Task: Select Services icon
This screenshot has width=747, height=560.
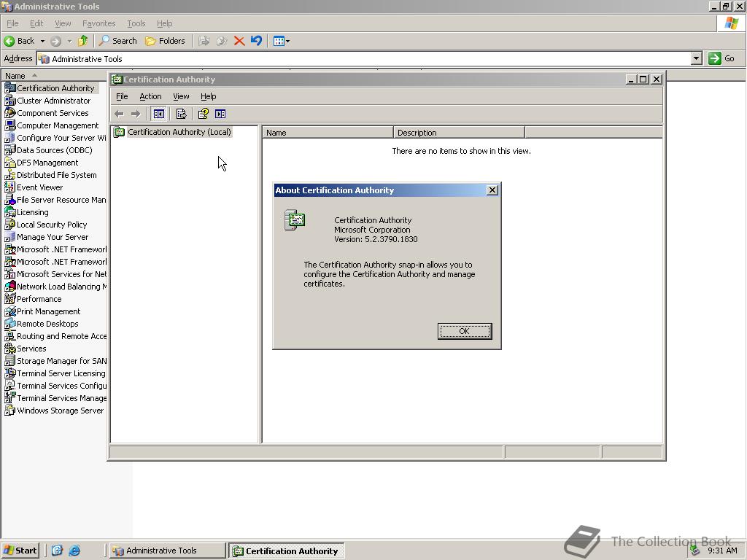Action: [10, 348]
